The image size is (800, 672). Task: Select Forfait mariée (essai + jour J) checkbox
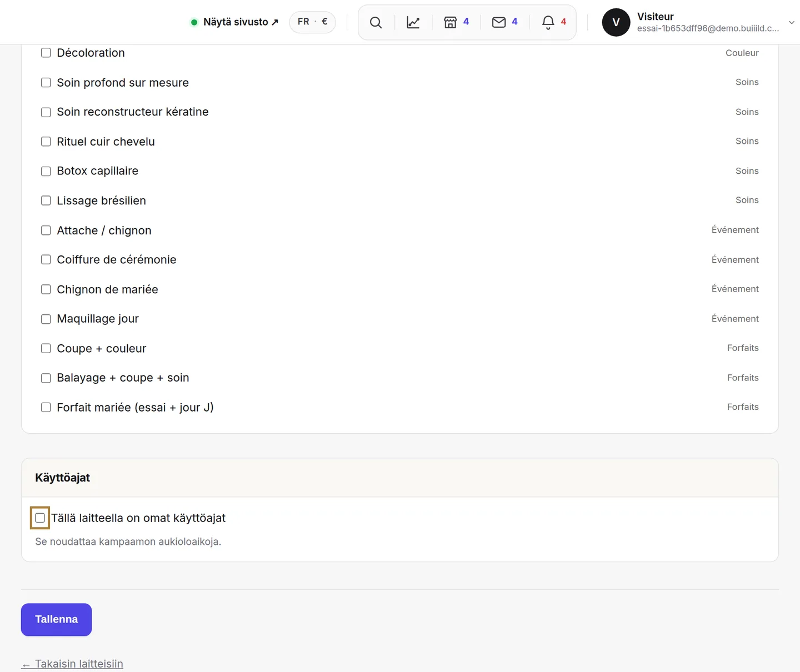46,407
